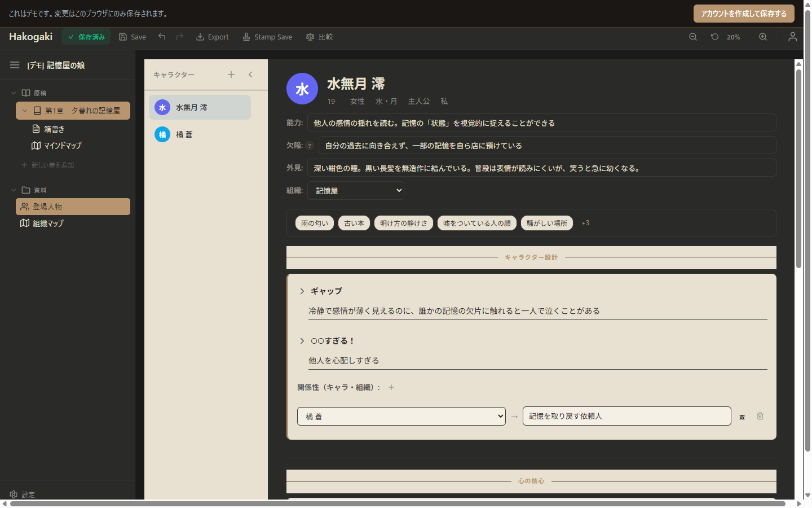Click the help icon beside 欠陥
Screen dimensions: 812x508
tap(310, 146)
